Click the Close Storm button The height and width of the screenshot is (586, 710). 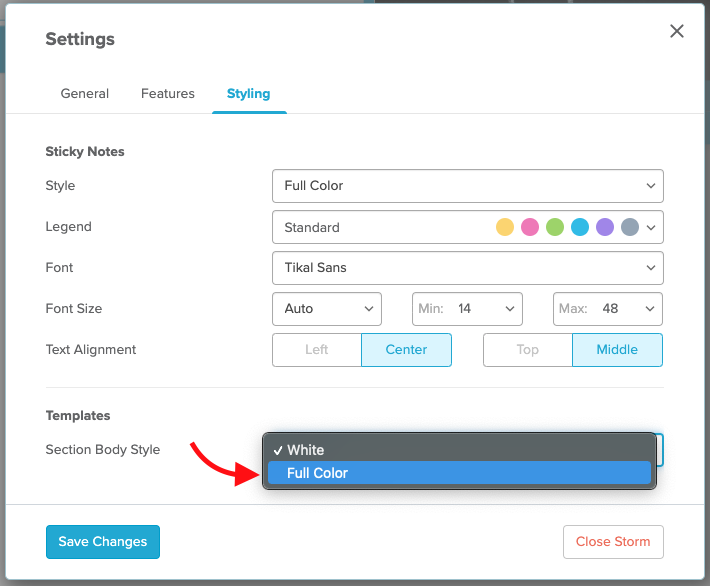click(x=613, y=542)
